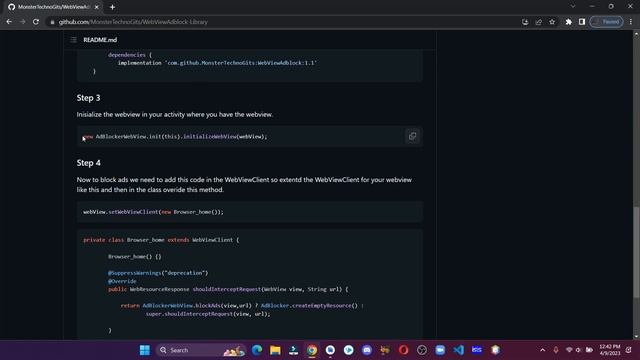Image resolution: width=640 pixels, height=360 pixels.
Task: Open the Extensions puzzle icon
Action: 569,22
